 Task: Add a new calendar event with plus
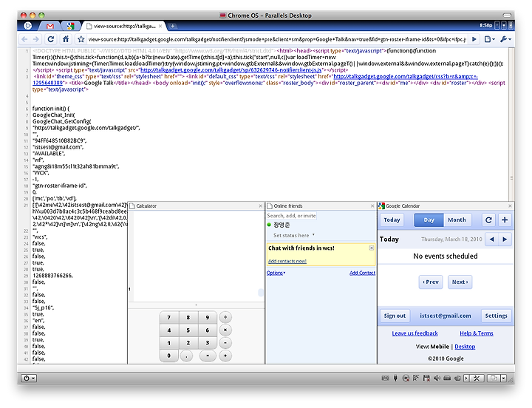(x=505, y=220)
